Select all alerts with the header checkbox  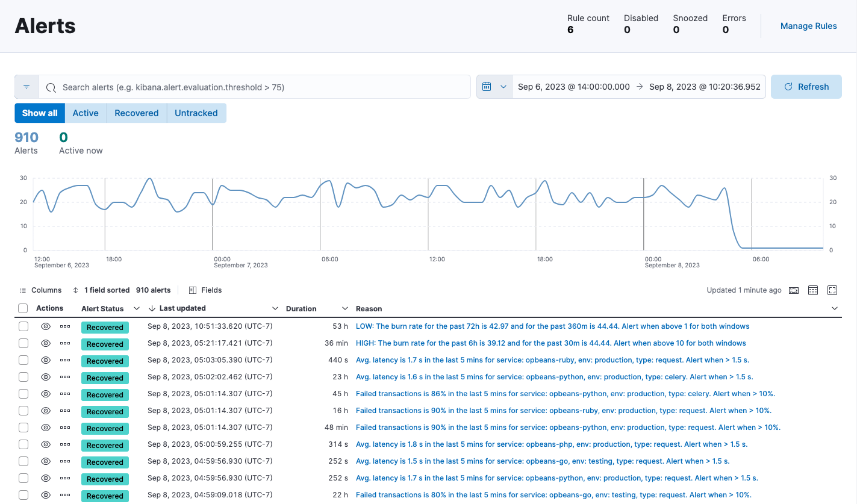pyautogui.click(x=22, y=308)
